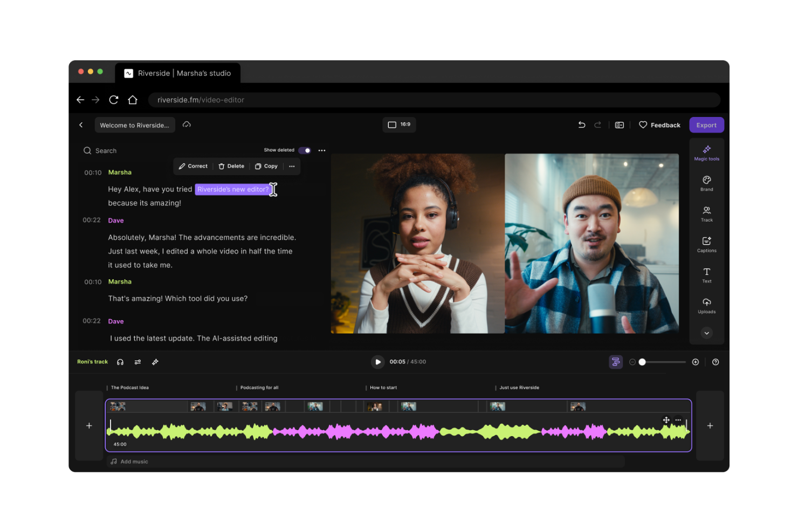Click the undo arrow in the toolbar
Screen dimensions: 798x532
tap(582, 125)
